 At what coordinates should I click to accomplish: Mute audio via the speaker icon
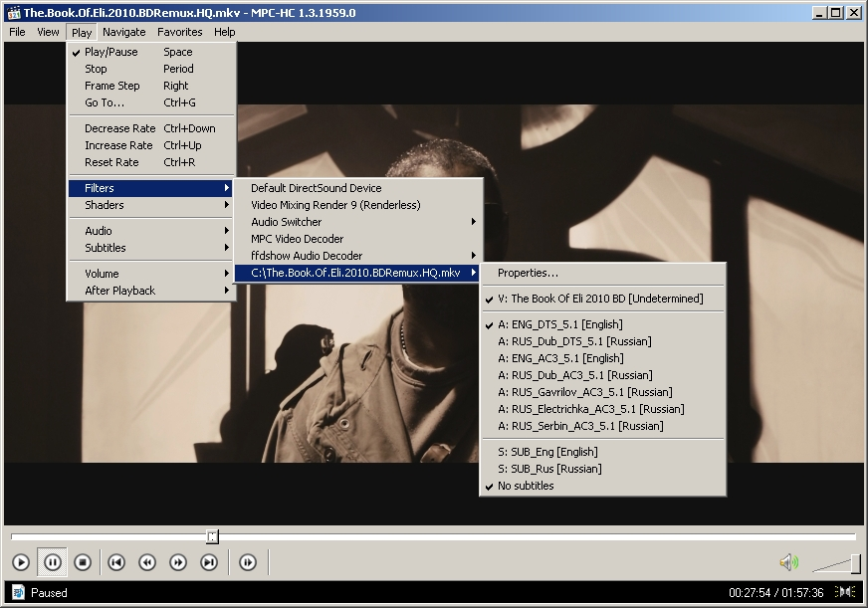point(788,563)
